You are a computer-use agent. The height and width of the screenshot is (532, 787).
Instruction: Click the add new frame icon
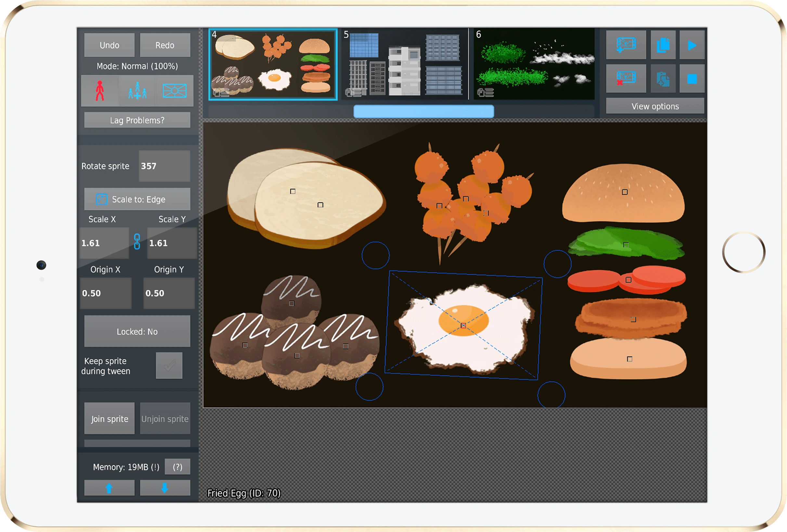(x=626, y=45)
